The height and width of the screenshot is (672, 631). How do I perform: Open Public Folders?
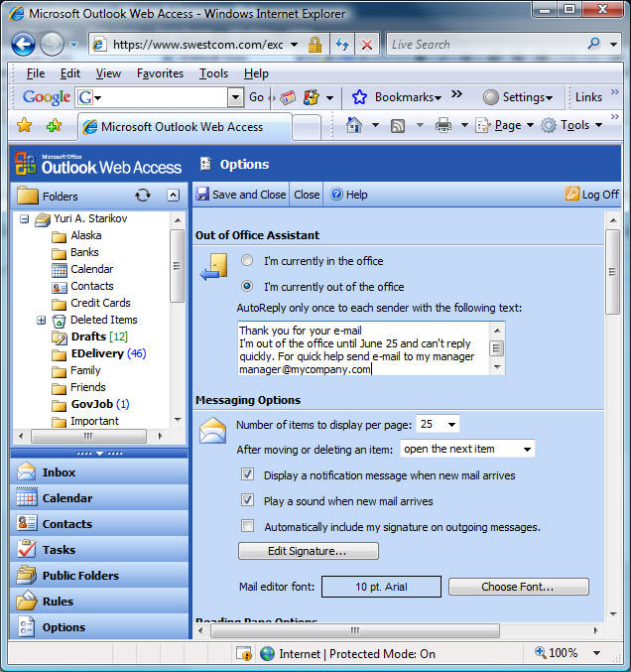(x=99, y=575)
